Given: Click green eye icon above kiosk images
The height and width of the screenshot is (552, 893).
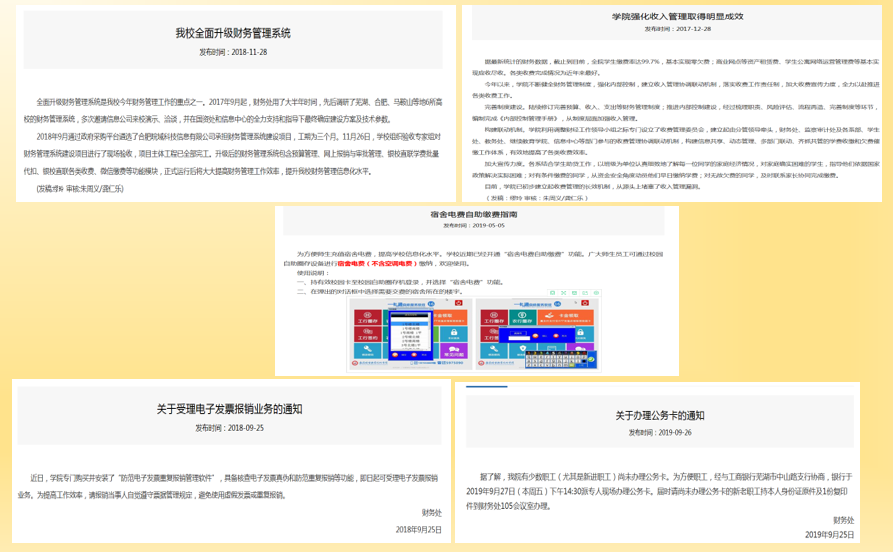Looking at the screenshot, I should pos(596,293).
